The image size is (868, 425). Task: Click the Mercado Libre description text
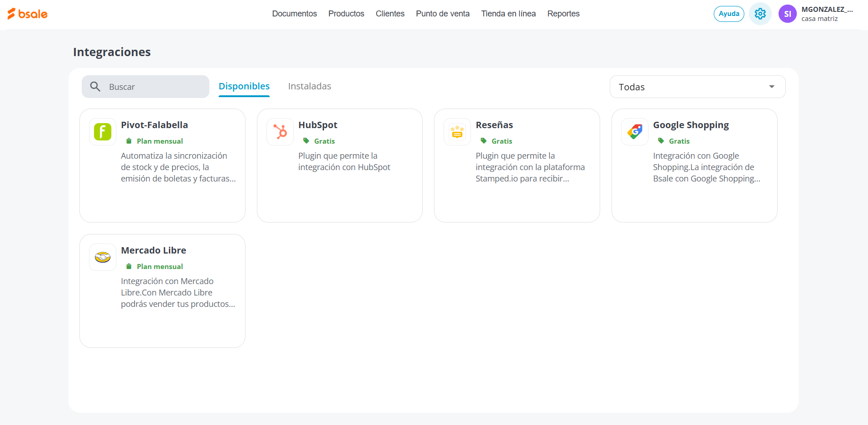coord(178,293)
